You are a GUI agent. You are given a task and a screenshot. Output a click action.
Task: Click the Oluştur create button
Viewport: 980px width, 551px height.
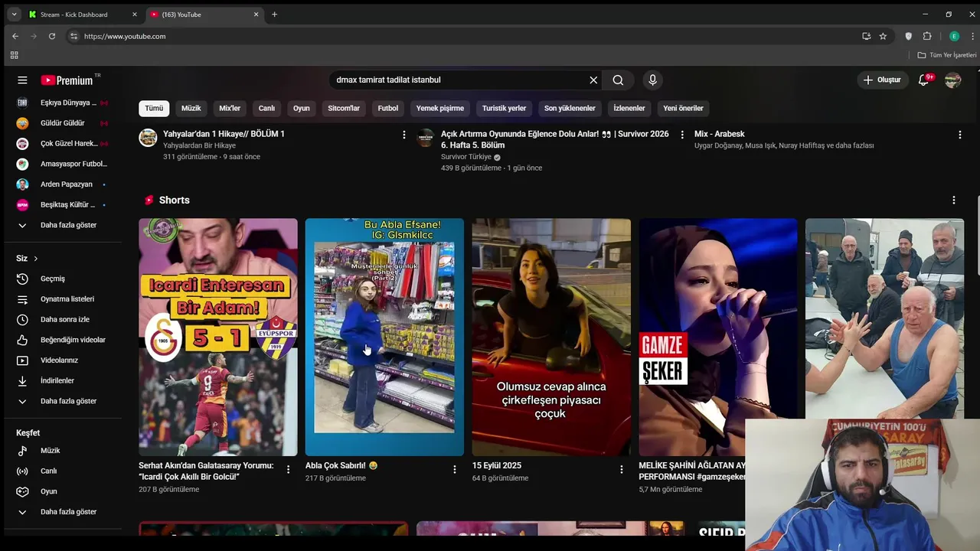tap(882, 80)
